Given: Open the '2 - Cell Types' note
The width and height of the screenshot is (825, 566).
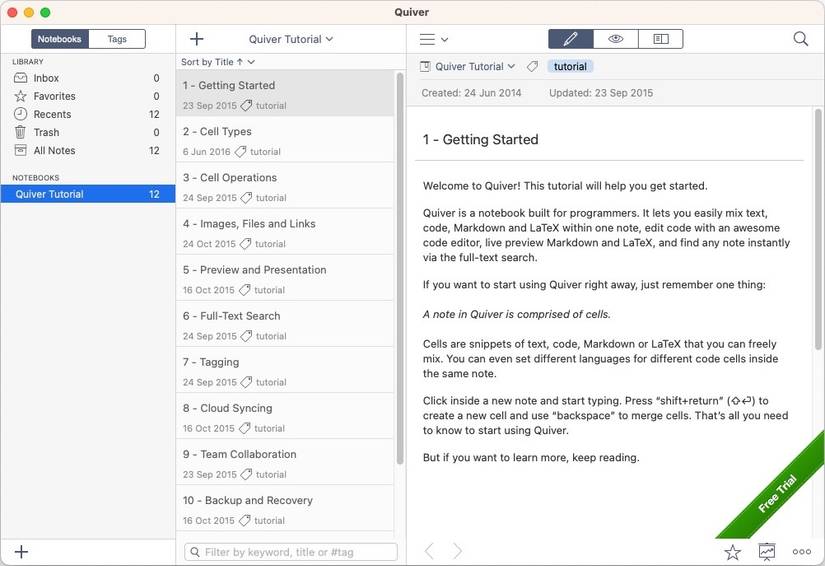Looking at the screenshot, I should coord(285,140).
